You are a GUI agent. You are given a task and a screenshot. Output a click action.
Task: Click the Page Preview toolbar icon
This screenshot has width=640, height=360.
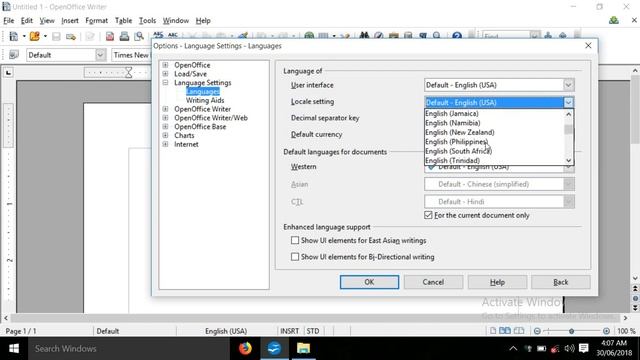[139, 37]
